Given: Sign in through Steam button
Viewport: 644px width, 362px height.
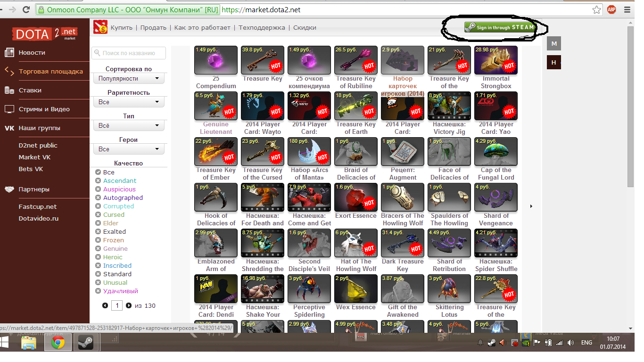Looking at the screenshot, I should pyautogui.click(x=500, y=27).
